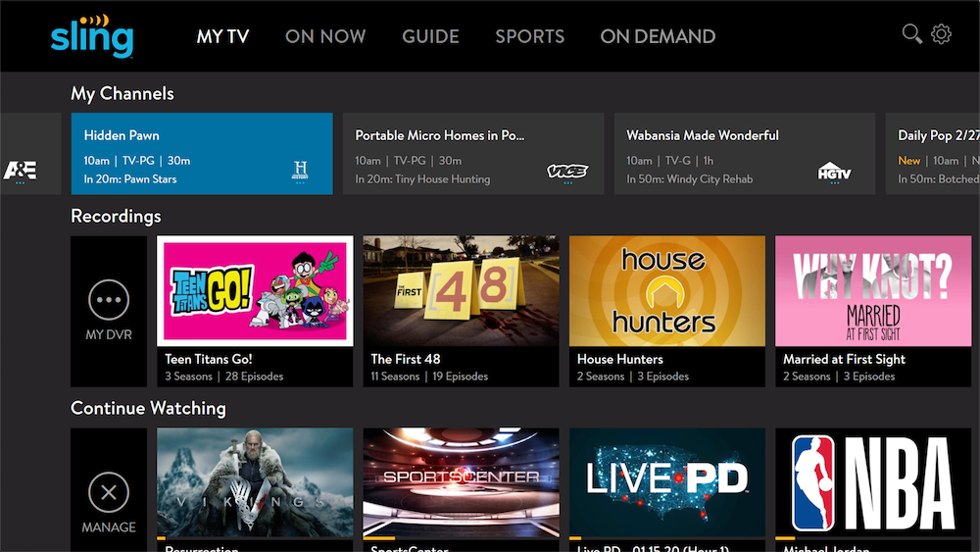Open House Hunters recording thumbnail

coord(666,290)
